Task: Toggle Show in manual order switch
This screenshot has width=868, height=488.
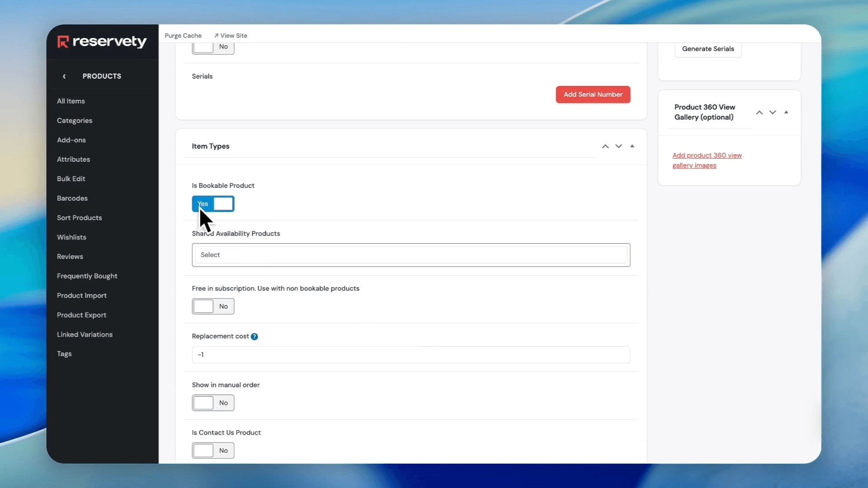Action: click(x=213, y=403)
